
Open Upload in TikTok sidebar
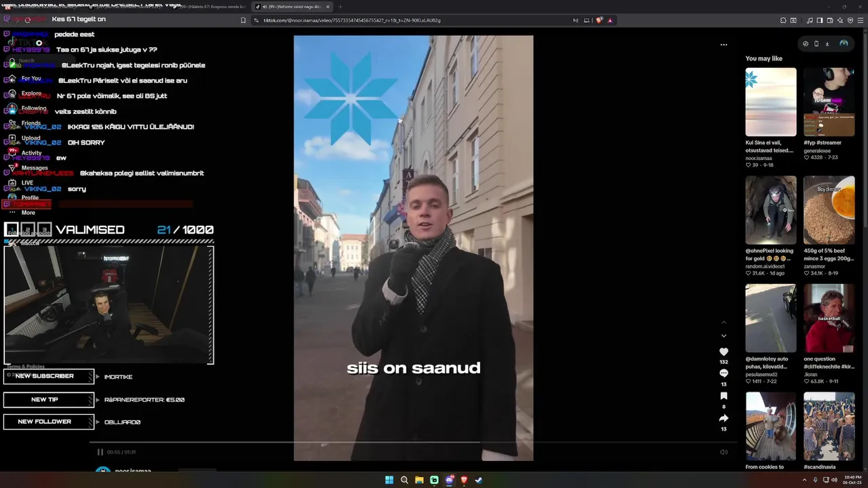[31, 138]
